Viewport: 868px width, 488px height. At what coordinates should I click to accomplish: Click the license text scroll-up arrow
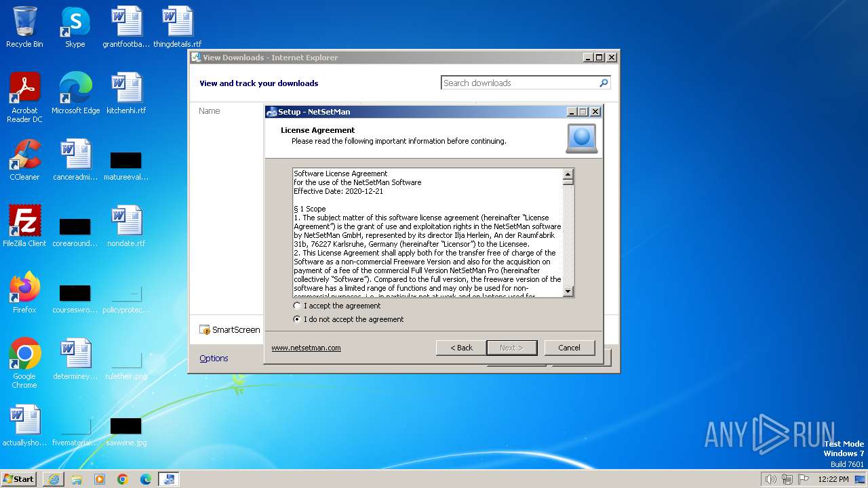click(568, 174)
